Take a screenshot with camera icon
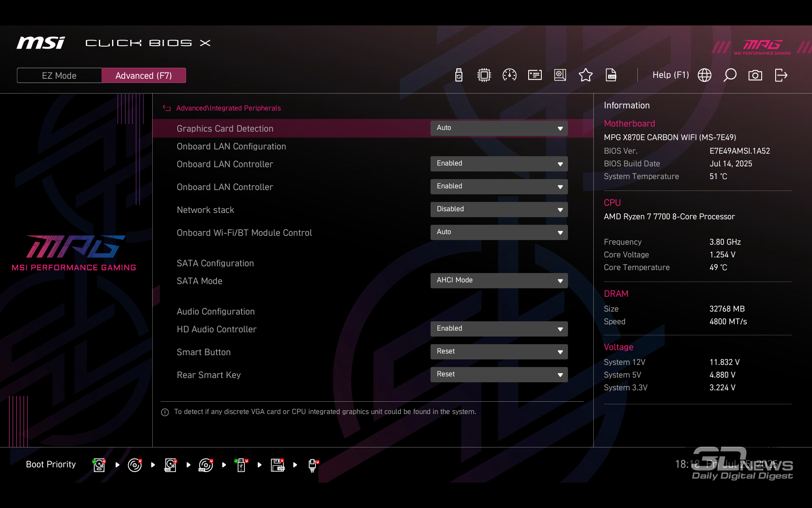 (x=755, y=75)
